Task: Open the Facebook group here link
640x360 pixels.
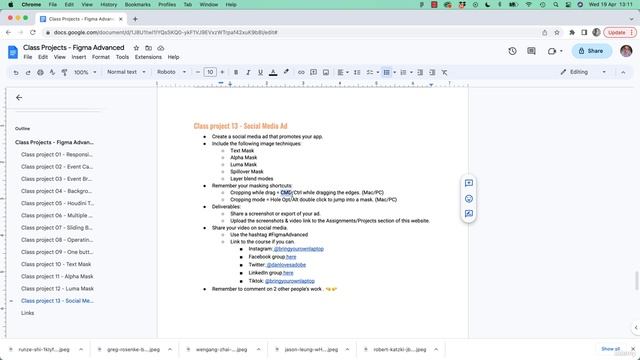Action: click(291, 257)
